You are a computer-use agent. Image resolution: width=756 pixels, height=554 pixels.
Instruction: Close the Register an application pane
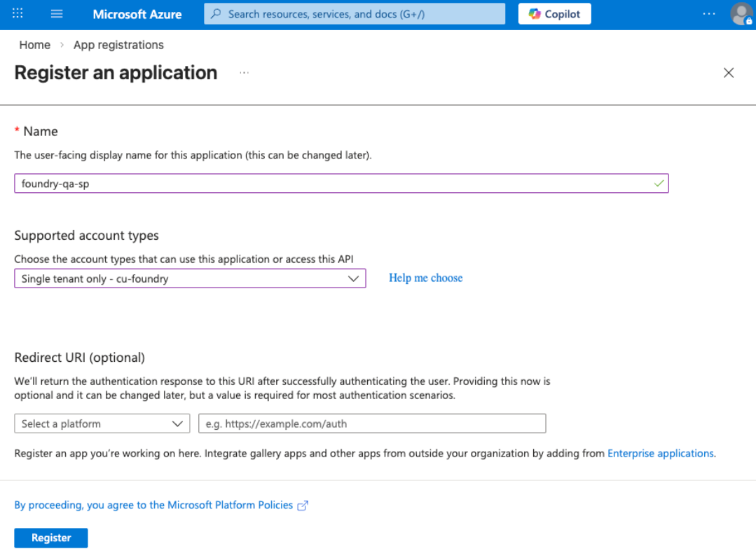click(x=729, y=72)
